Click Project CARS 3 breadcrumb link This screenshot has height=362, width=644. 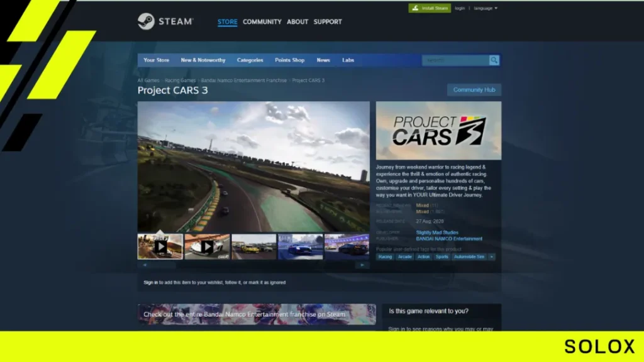click(x=308, y=80)
